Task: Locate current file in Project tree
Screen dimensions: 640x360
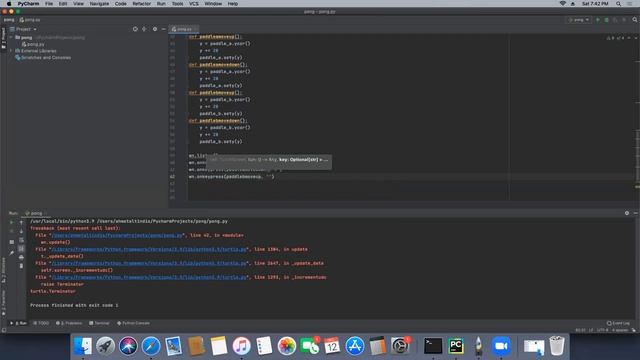Action: click(135, 29)
